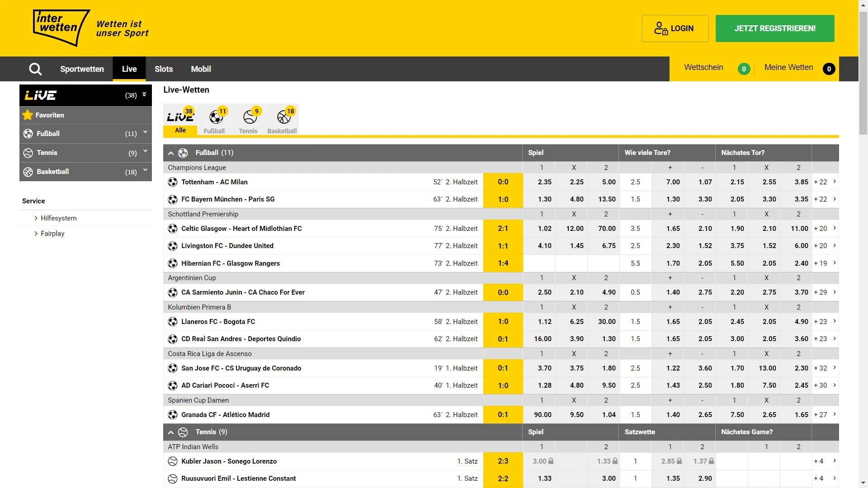
Task: Click the Meine Wetten count badge
Action: (829, 69)
